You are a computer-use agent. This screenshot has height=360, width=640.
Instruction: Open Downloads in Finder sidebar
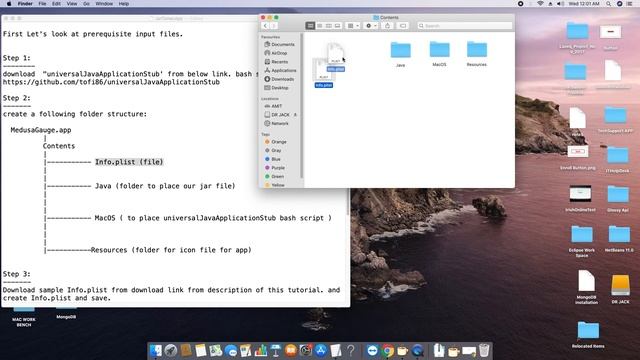click(x=280, y=79)
